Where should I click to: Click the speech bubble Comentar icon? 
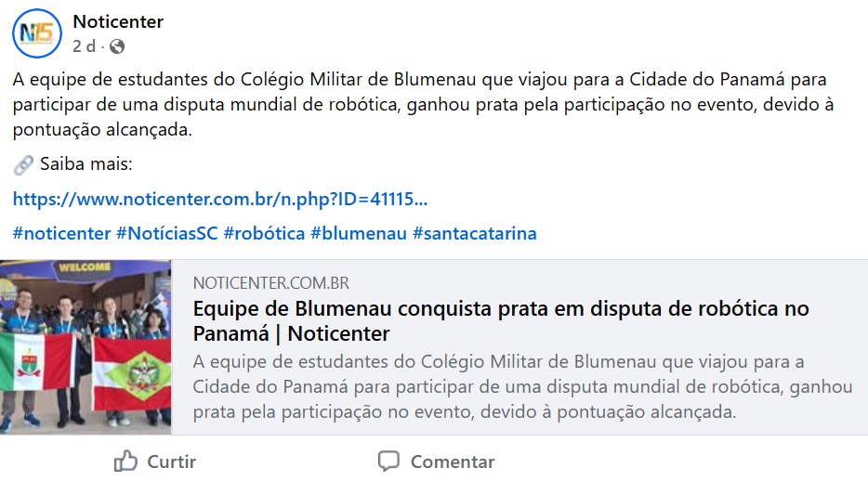tap(388, 461)
